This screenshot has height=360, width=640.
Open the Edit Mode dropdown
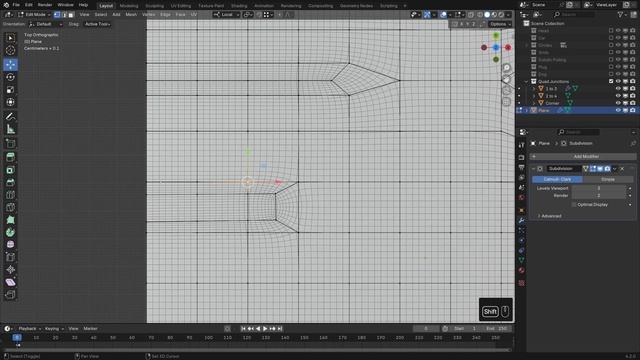pos(34,15)
